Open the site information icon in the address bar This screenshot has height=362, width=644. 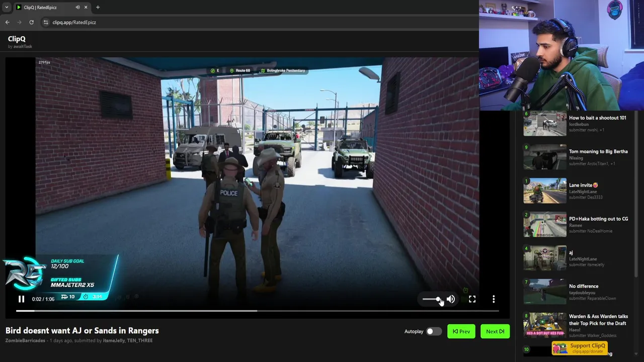[46, 22]
